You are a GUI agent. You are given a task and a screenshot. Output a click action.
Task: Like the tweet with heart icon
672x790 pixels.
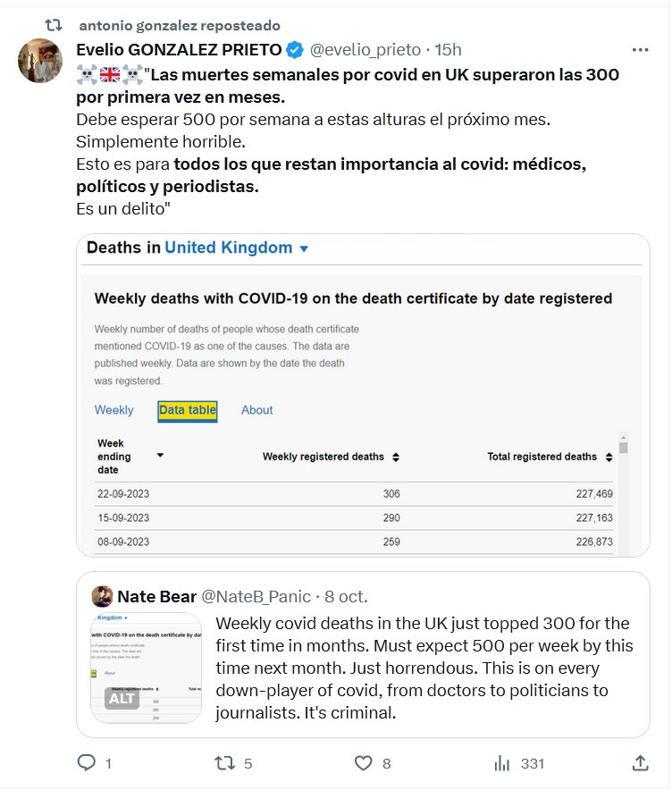click(x=363, y=763)
